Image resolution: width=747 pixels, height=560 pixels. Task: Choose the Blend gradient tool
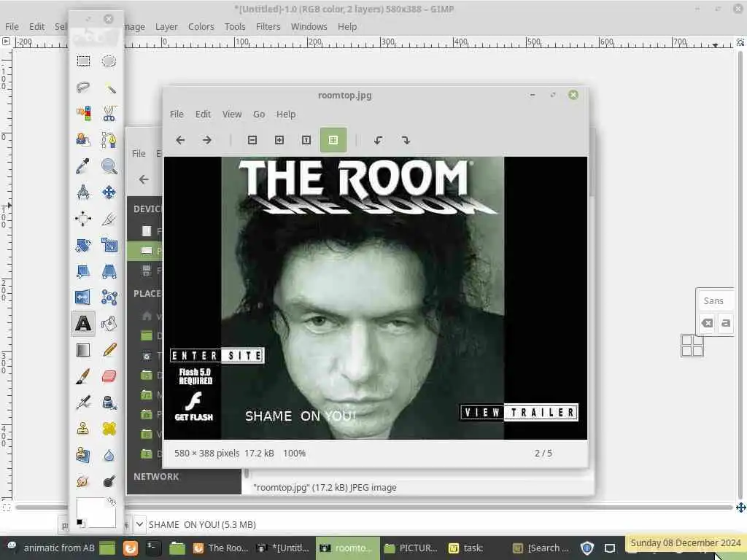(x=83, y=350)
